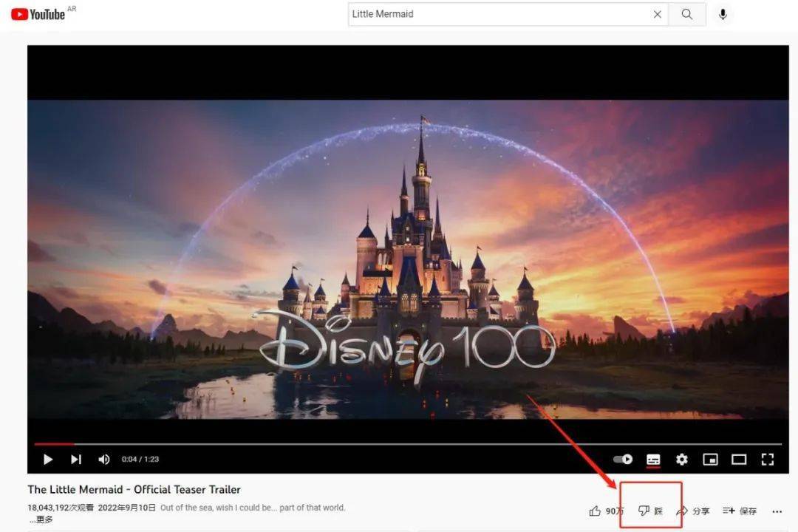The image size is (798, 532).
Task: Start voice search with the microphone
Action: 723,14
